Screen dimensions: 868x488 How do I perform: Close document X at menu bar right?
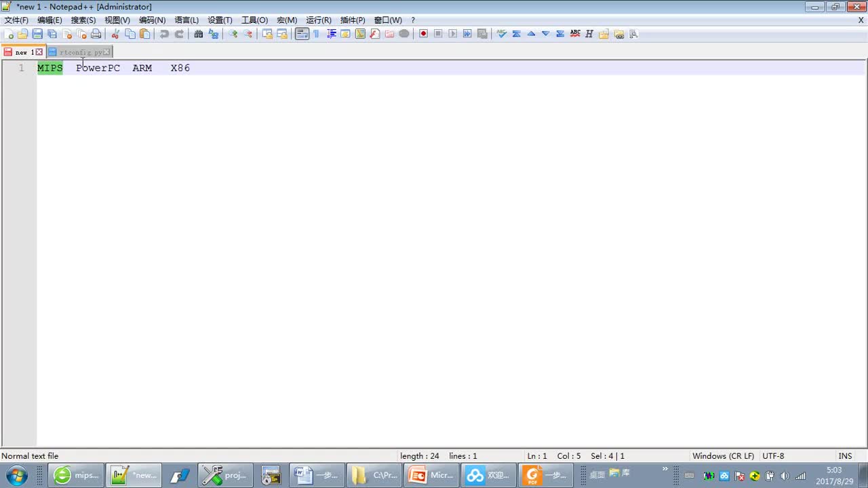861,20
